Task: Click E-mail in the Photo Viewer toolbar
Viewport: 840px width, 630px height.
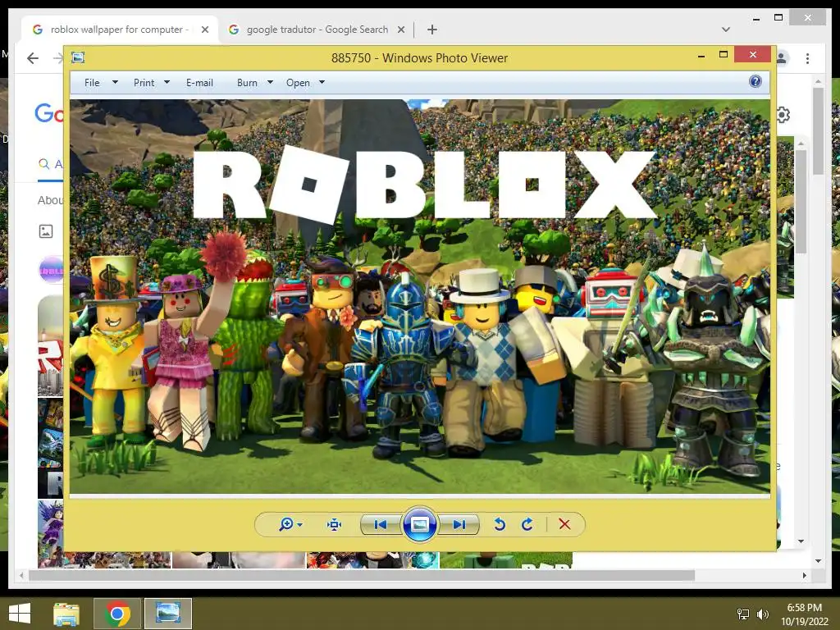Action: [x=199, y=83]
